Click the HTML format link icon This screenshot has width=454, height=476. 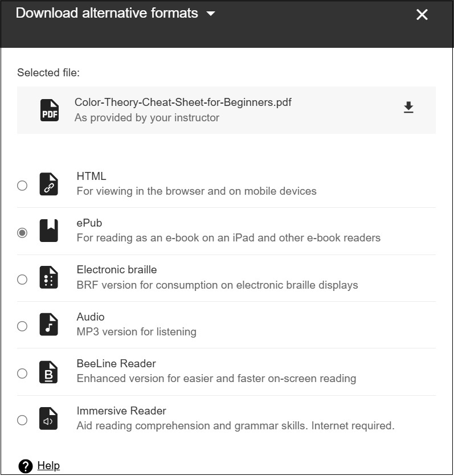48,184
